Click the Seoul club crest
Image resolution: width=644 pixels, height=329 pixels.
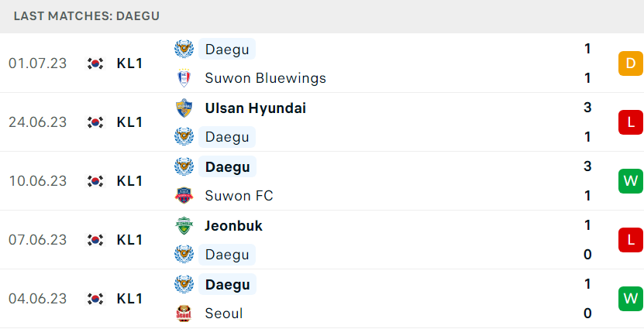click(184, 314)
